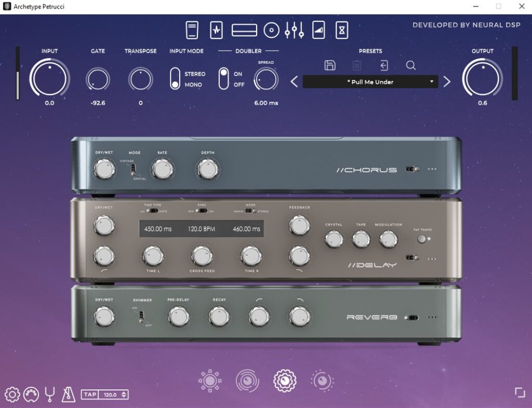Toggle Delay mono/stereo mode switch

click(x=251, y=211)
